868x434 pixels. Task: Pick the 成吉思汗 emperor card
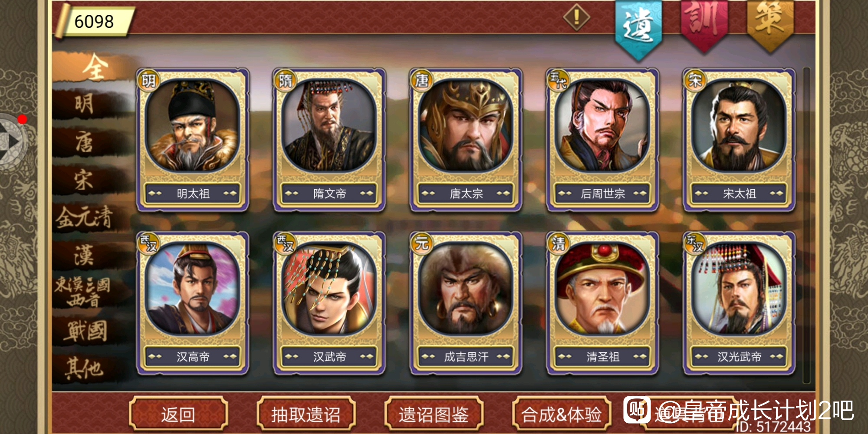[x=466, y=303]
